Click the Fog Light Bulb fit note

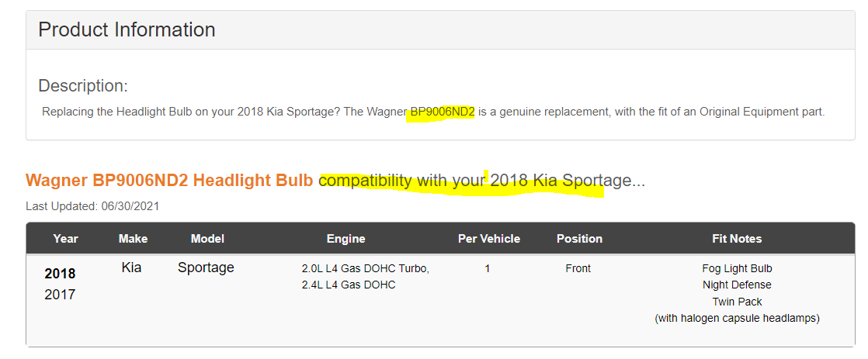(x=737, y=268)
